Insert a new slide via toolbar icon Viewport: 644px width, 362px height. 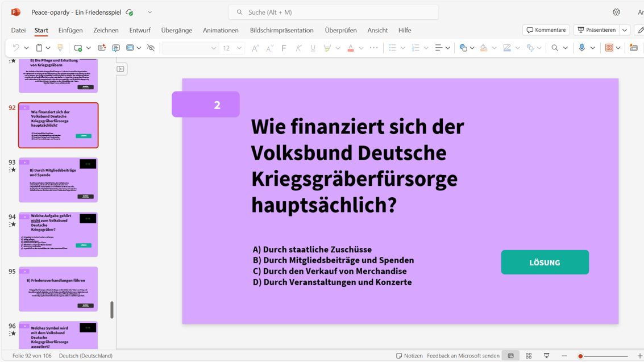[x=78, y=48]
